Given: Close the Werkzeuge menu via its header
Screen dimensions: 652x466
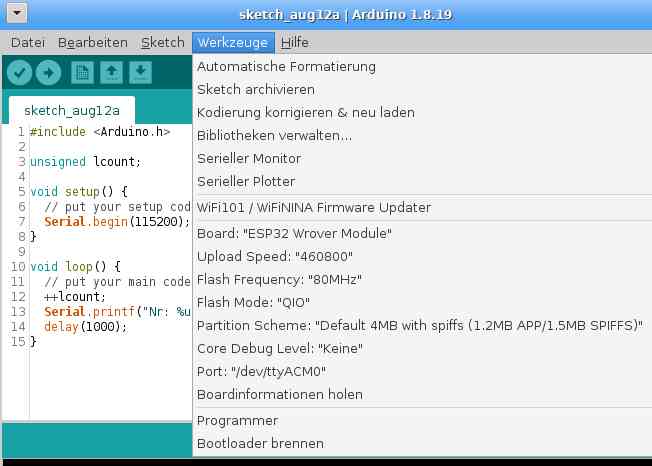Looking at the screenshot, I should [x=233, y=42].
